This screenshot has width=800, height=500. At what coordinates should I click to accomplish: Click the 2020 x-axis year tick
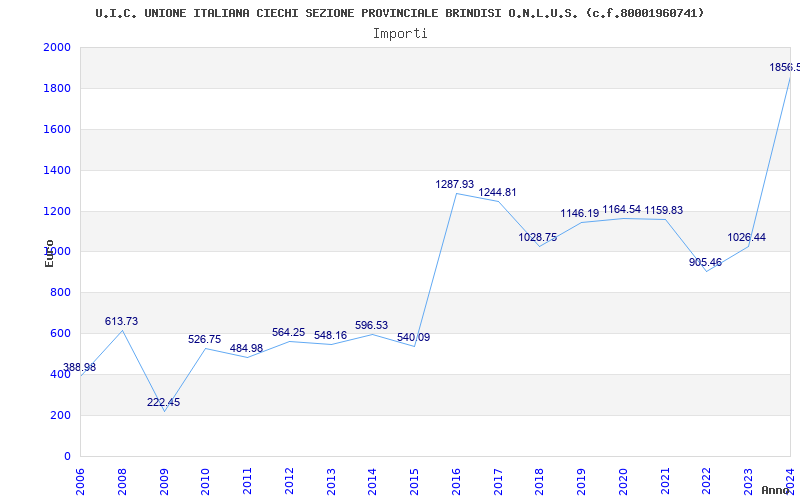(622, 479)
